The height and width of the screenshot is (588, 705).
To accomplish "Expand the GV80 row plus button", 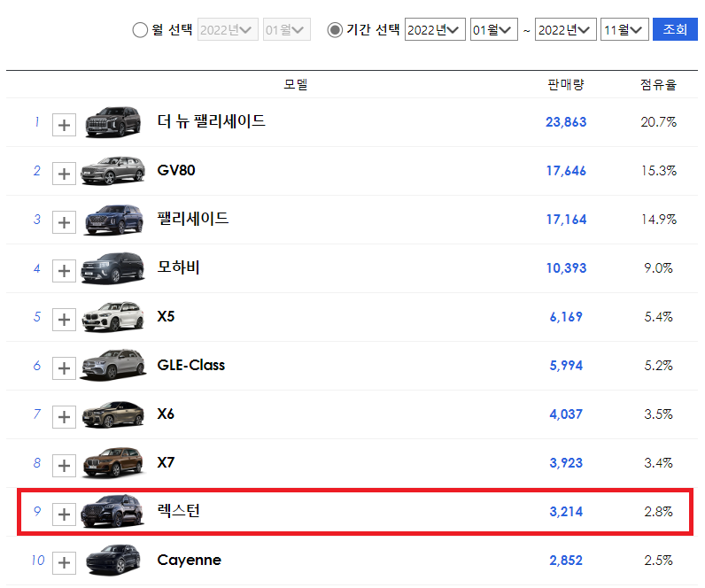I will pyautogui.click(x=64, y=174).
